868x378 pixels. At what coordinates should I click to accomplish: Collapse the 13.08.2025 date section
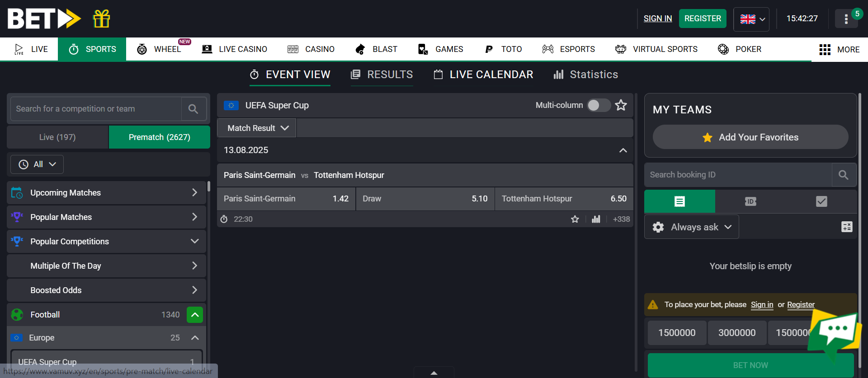pos(623,150)
